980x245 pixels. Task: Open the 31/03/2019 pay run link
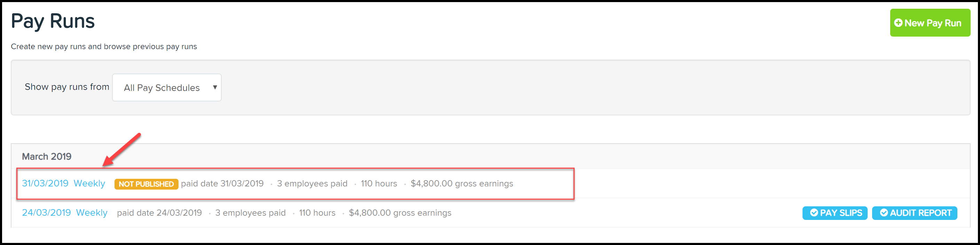pyautogui.click(x=45, y=183)
